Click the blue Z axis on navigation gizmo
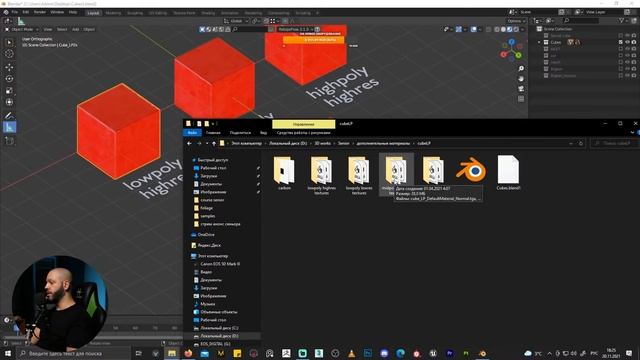The image size is (640, 360). pos(511,42)
